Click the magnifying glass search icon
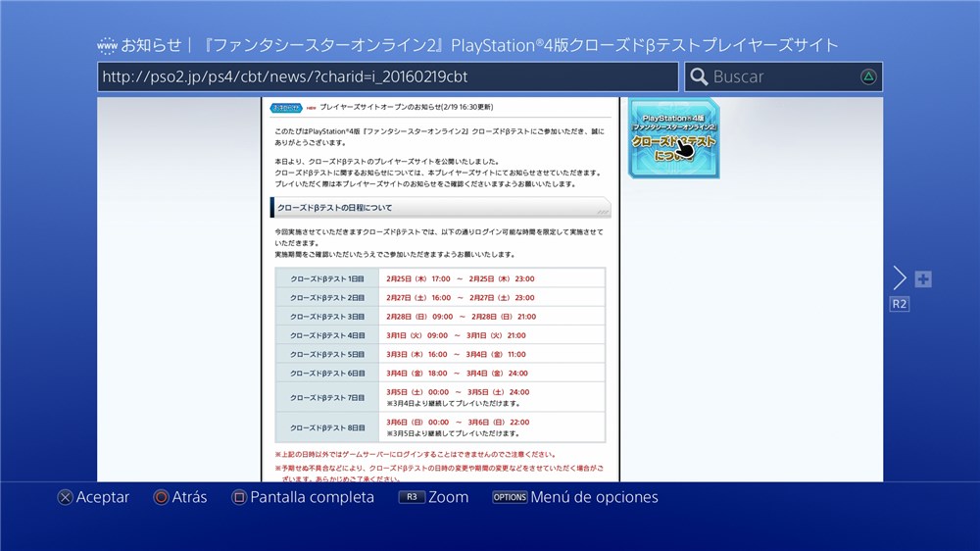This screenshot has width=980, height=551. 699,76
